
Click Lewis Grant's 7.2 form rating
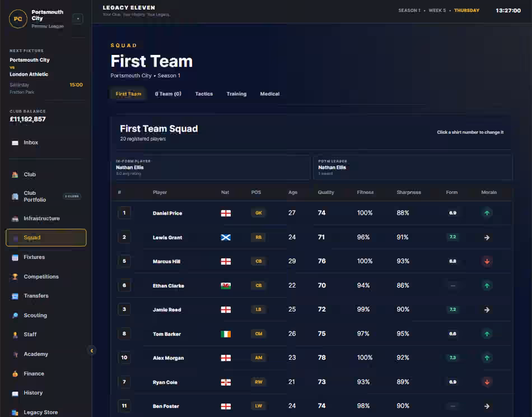tap(452, 237)
